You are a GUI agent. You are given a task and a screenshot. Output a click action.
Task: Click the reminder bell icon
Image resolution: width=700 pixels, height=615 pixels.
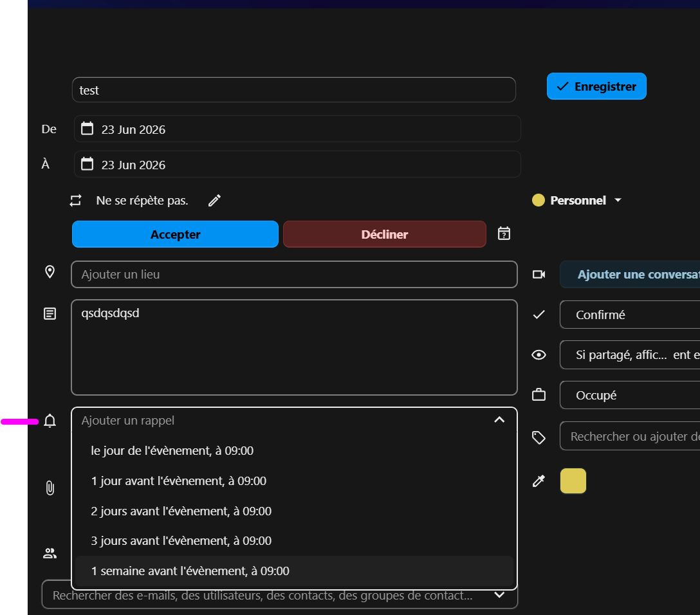[x=50, y=421]
